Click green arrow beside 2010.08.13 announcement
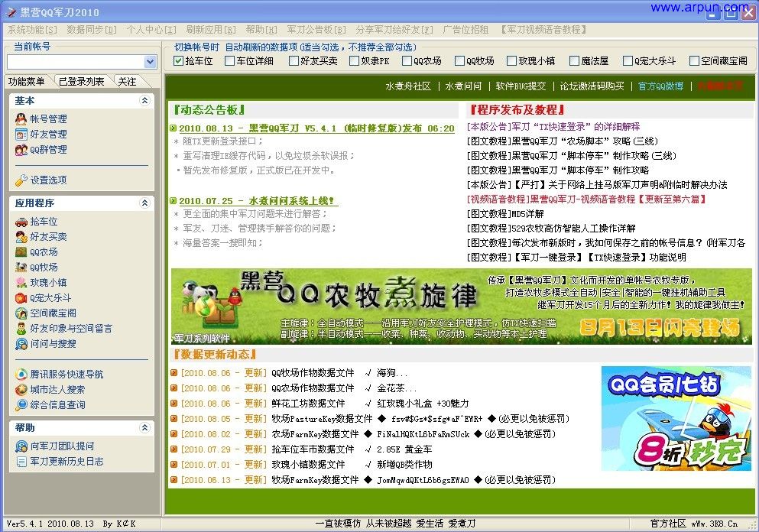 click(x=174, y=128)
